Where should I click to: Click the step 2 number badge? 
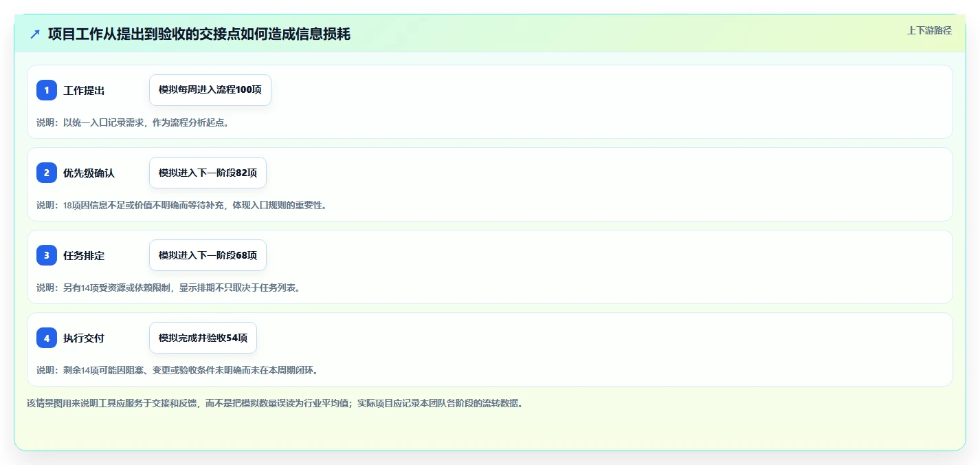click(47, 173)
